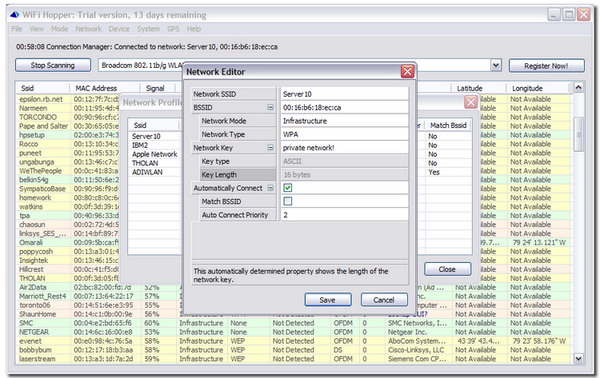Click the Stop Scanning button
Screen dimensions: 600x378
point(53,65)
